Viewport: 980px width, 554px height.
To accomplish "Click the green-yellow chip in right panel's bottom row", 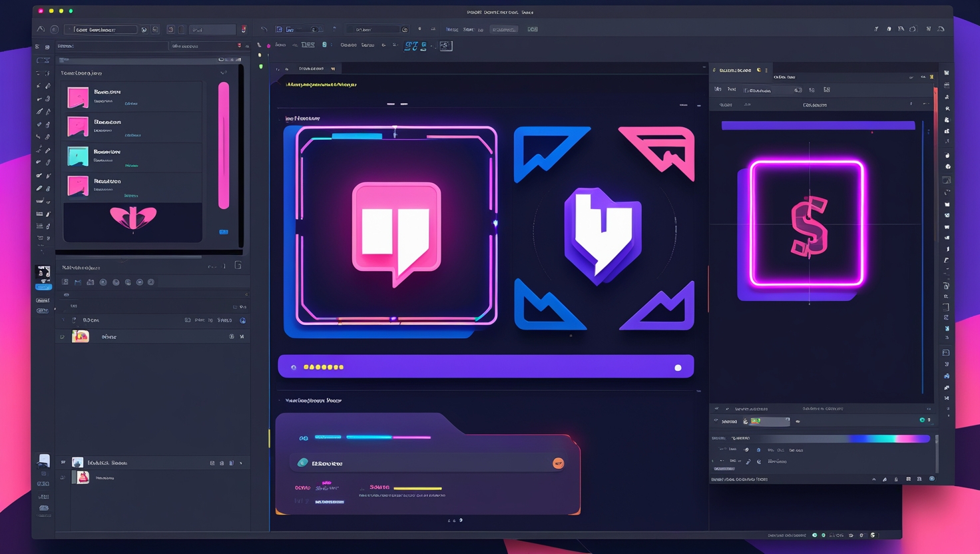I will [756, 421].
